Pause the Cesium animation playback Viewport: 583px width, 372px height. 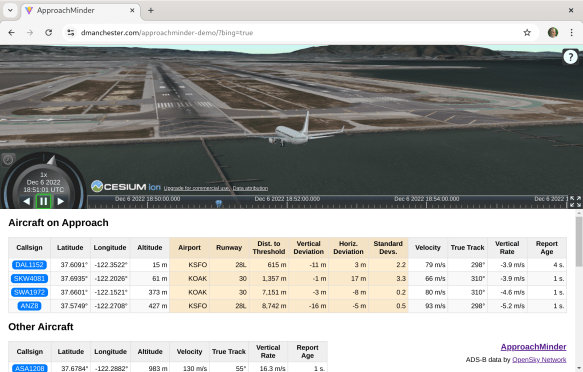coord(44,201)
